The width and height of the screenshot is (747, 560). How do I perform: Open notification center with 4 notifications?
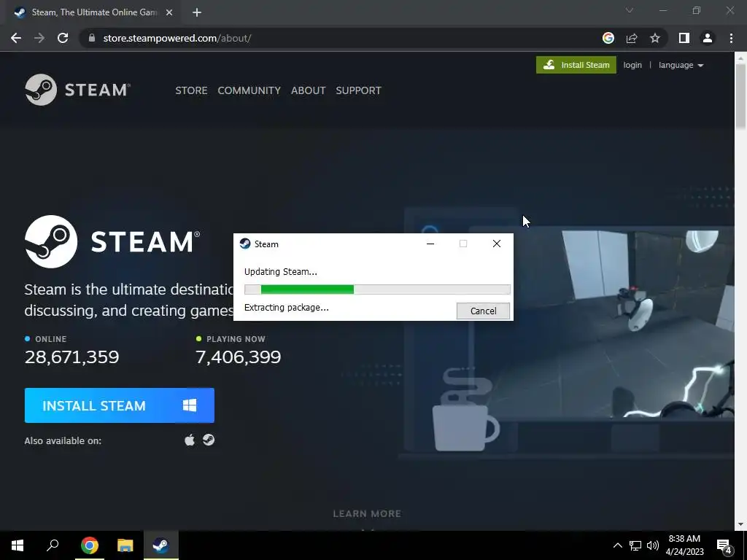(724, 545)
